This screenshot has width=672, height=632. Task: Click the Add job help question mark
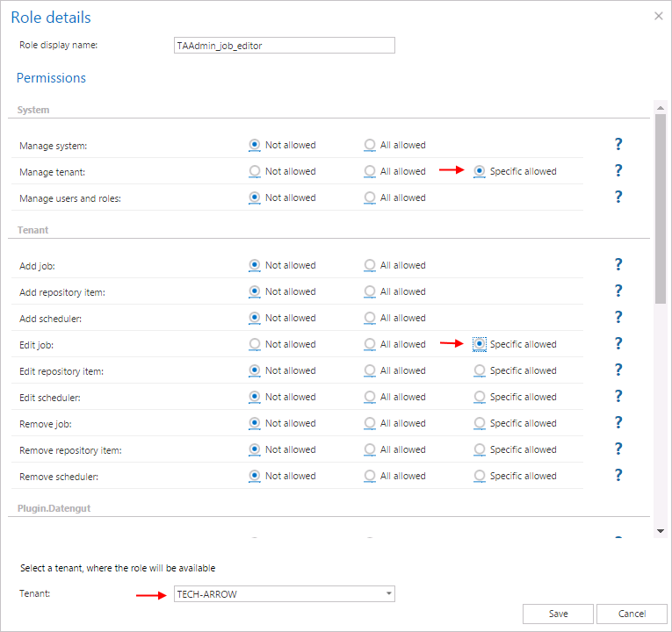618,264
